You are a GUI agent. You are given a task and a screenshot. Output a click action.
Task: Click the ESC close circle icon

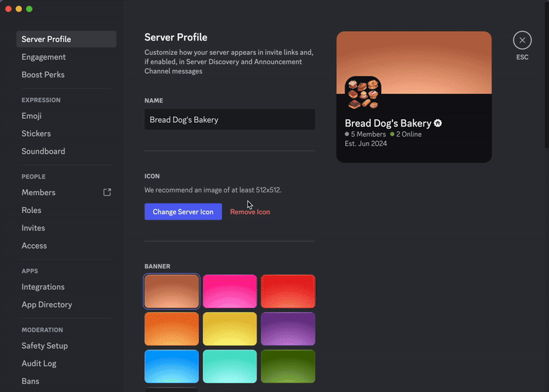tap(522, 41)
